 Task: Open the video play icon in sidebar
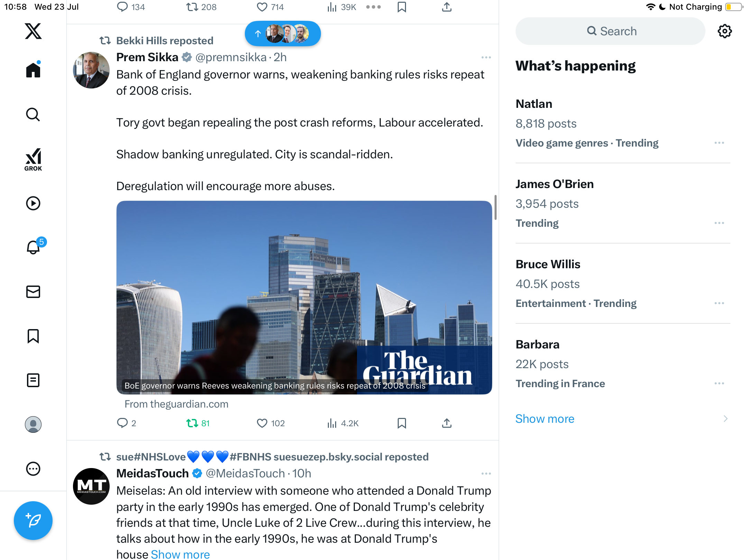coord(33,203)
